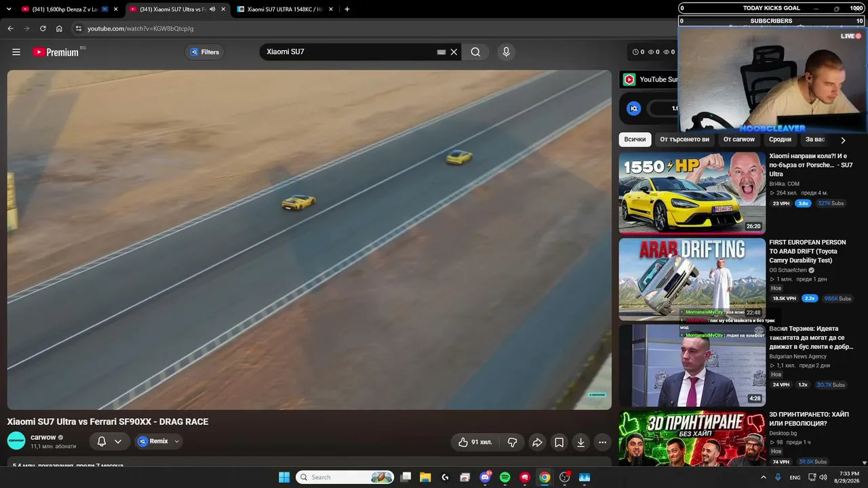The height and width of the screenshot is (488, 868).
Task: Select the Всички filter chip
Action: (635, 140)
